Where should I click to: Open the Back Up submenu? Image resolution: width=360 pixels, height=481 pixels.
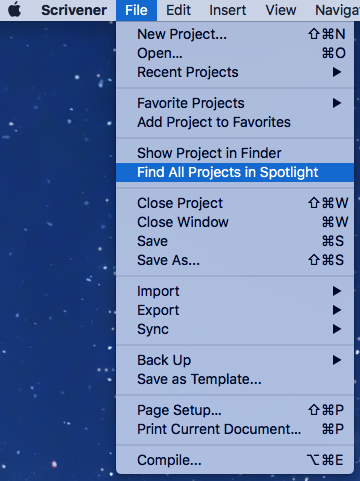pos(235,360)
